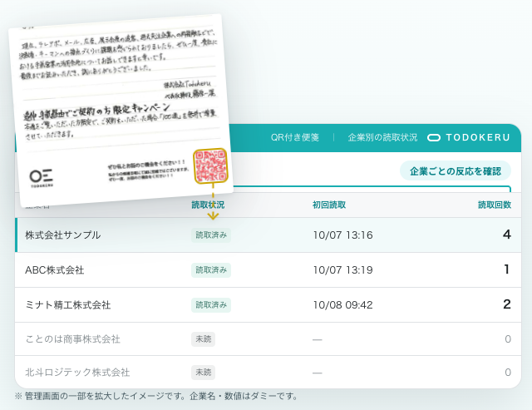Click the TODOKERU logo in header
The height and width of the screenshot is (410, 532).
point(469,137)
